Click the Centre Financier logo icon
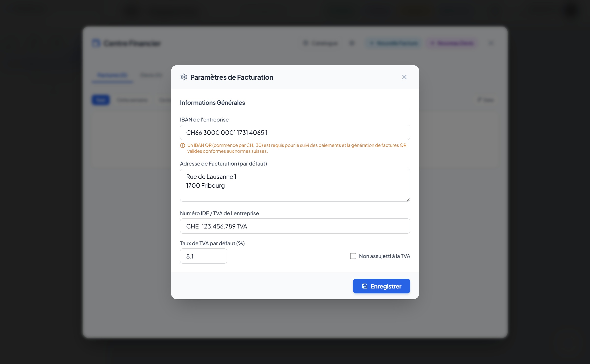The width and height of the screenshot is (590, 364). click(x=96, y=43)
